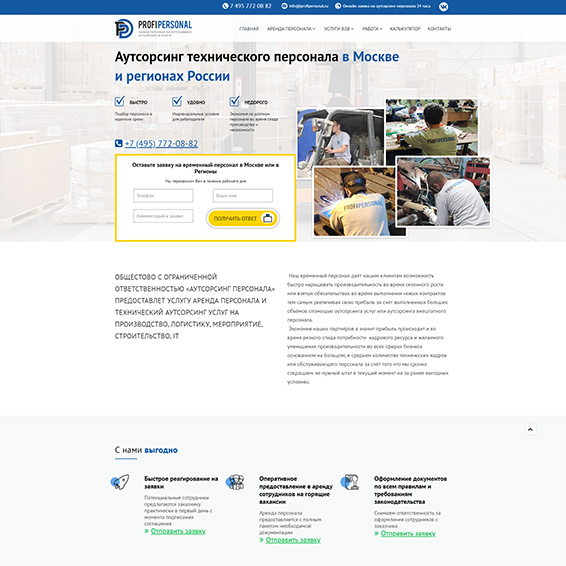Open the forklift driver photo
566x566 pixels.
click(340, 137)
